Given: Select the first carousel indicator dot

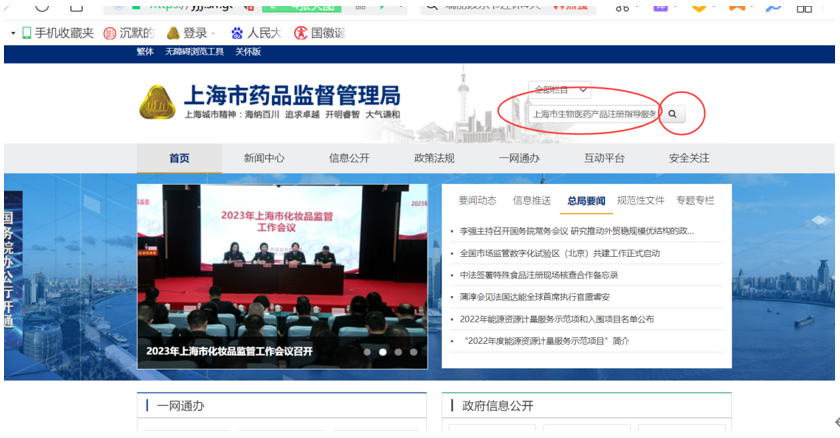Looking at the screenshot, I should click(x=367, y=352).
